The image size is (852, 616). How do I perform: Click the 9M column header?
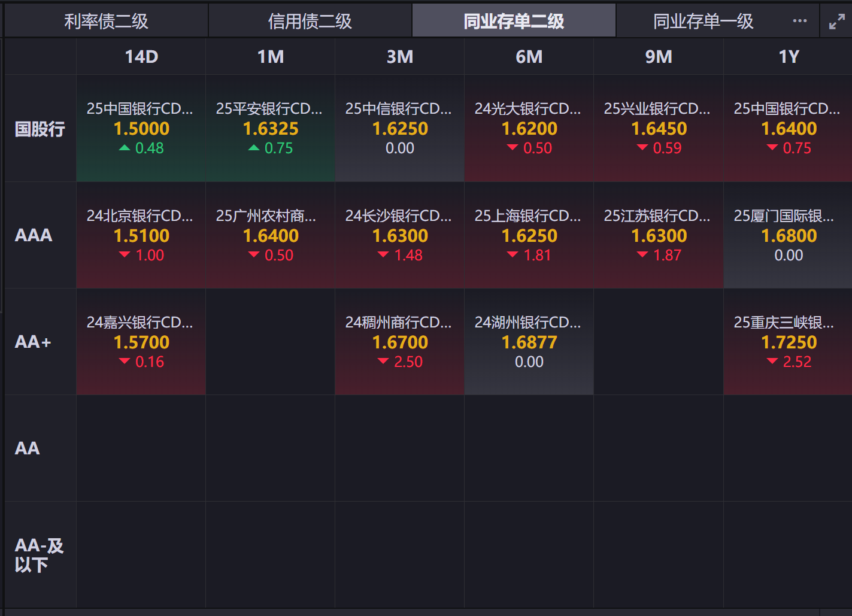coord(659,57)
